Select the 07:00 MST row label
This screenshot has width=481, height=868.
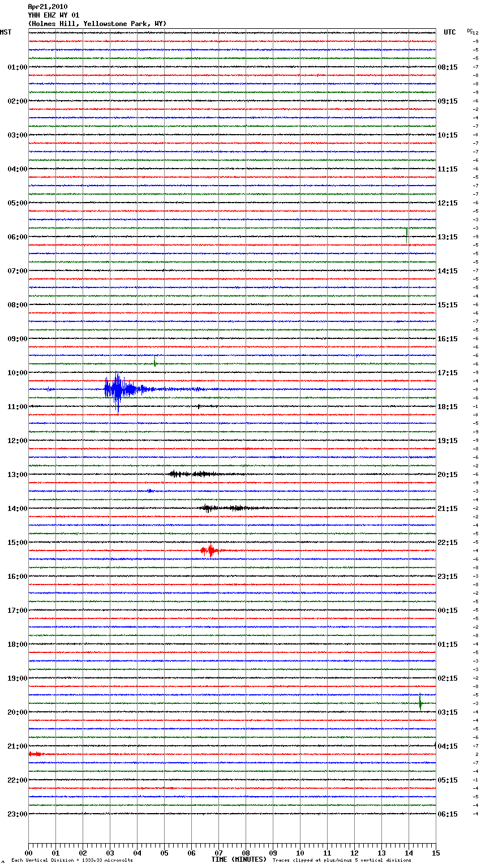click(18, 271)
